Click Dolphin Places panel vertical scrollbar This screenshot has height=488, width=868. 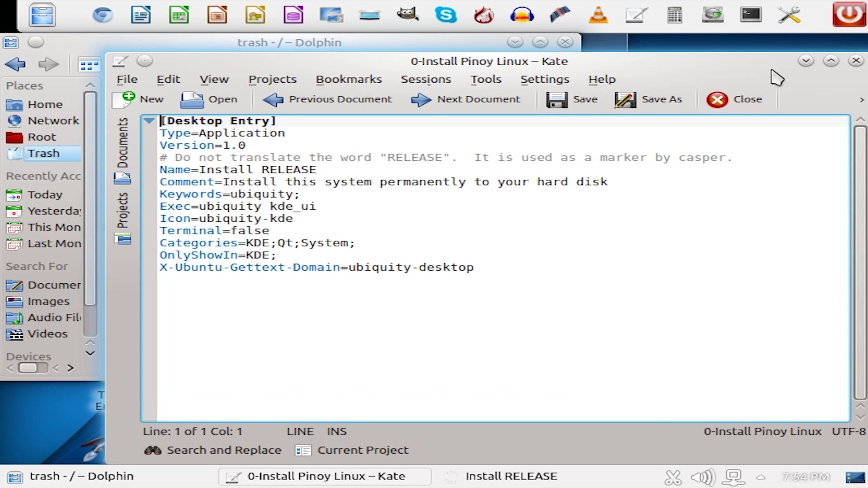90,199
